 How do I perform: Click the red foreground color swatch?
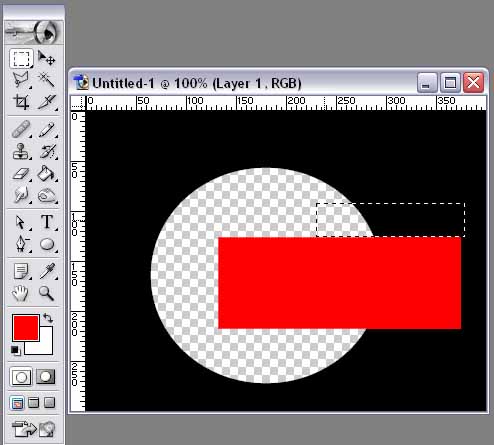point(25,328)
